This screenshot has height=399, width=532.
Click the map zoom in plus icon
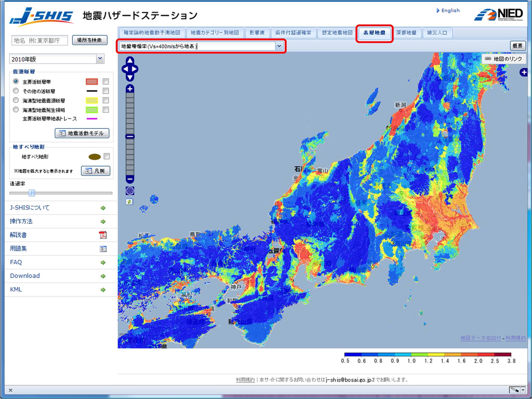[129, 89]
